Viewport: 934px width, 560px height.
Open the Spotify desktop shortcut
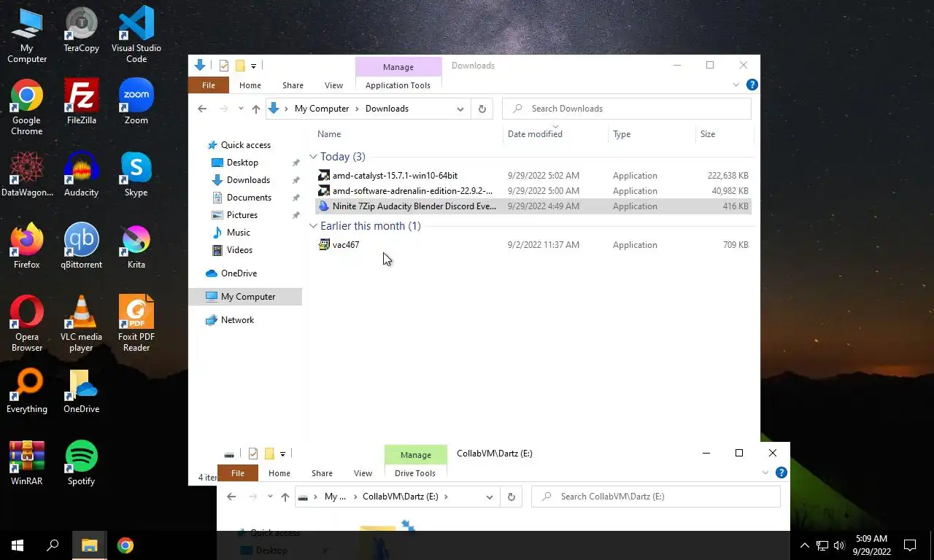coord(81,462)
